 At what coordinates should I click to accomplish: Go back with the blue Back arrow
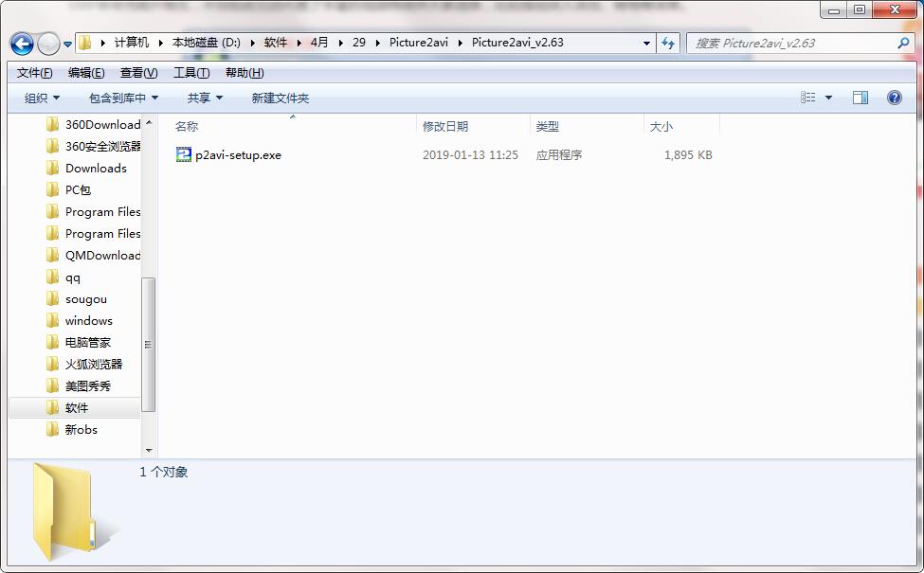(x=22, y=44)
